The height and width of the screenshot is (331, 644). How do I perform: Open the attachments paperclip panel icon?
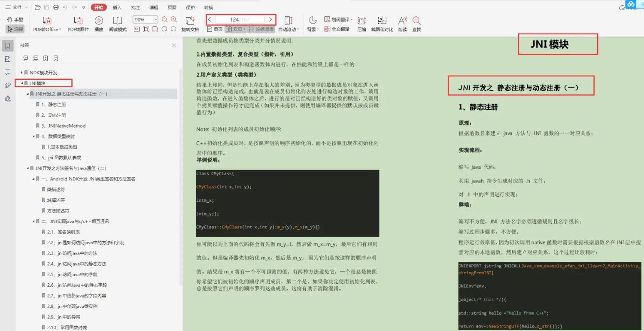click(x=7, y=85)
